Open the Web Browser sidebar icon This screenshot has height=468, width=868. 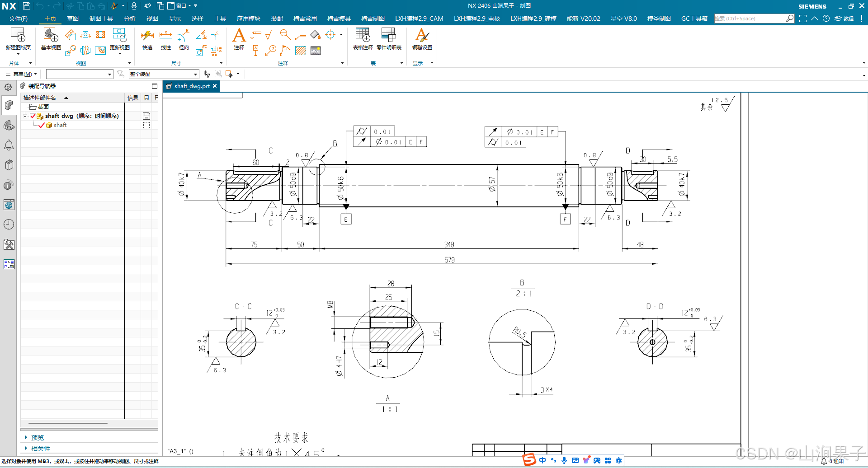tap(9, 205)
